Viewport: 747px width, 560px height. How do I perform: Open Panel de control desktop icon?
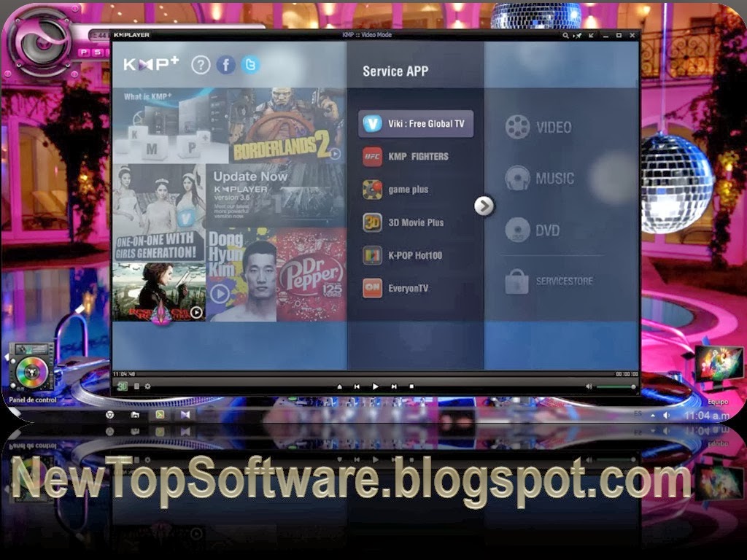click(x=32, y=374)
